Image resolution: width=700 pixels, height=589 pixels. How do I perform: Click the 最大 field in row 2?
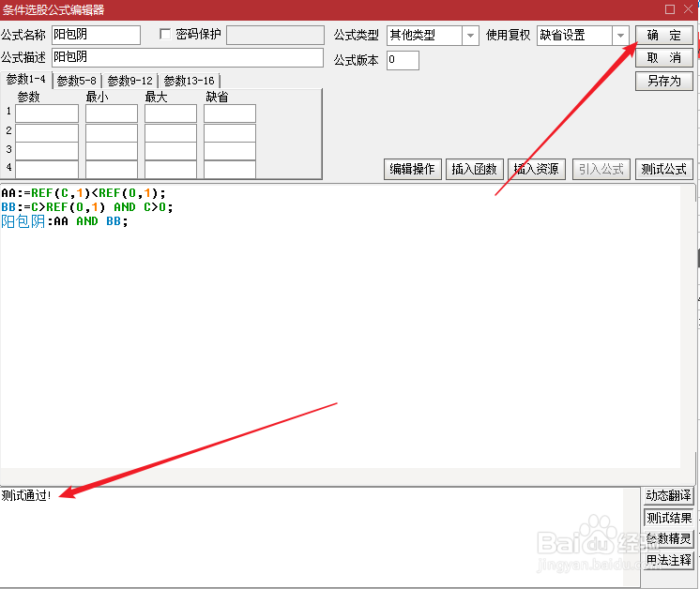pyautogui.click(x=171, y=132)
